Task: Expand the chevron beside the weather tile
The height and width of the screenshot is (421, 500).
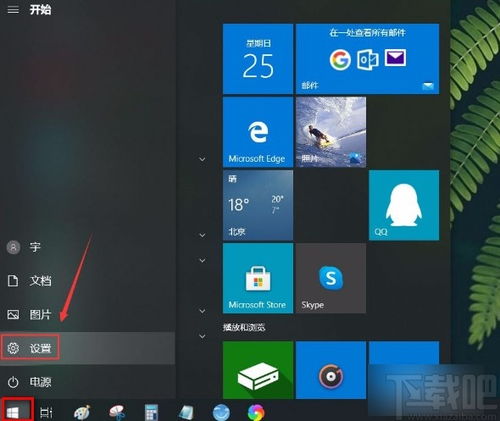Action: coord(202,235)
